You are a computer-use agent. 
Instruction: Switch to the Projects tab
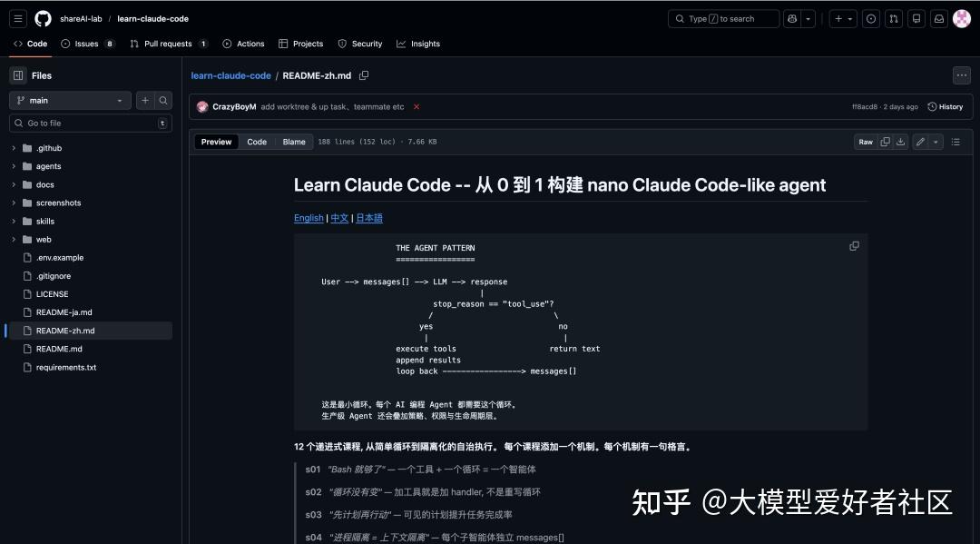coord(300,44)
